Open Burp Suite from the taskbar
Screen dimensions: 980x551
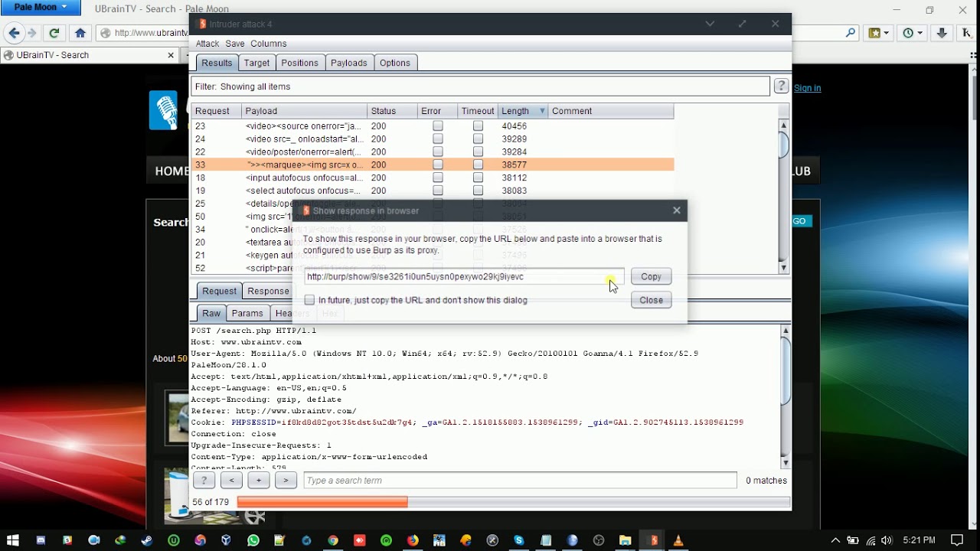coord(652,540)
